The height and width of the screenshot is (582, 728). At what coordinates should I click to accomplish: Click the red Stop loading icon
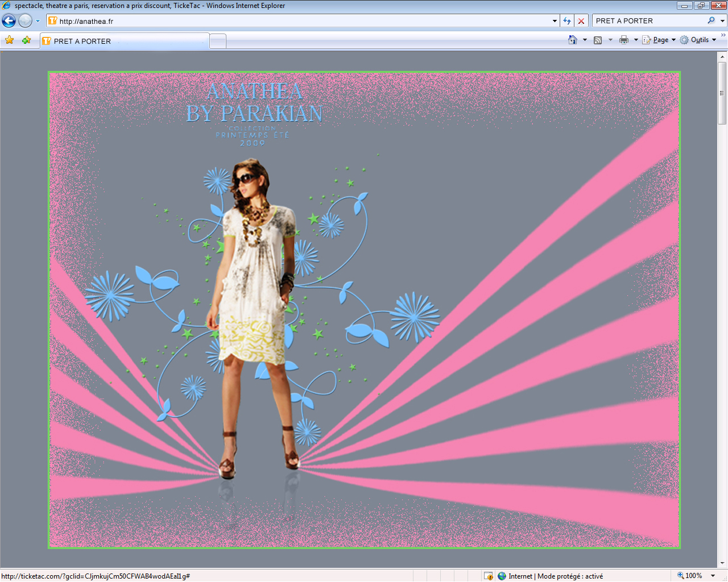click(x=581, y=21)
